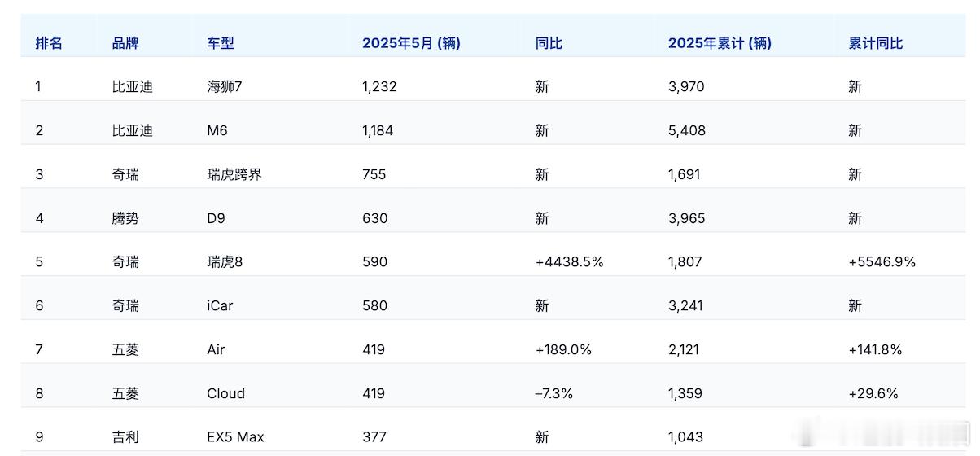Image resolution: width=980 pixels, height=456 pixels.
Task: Select cumulative value 1,807 for 瑞虎8
Action: pos(685,262)
